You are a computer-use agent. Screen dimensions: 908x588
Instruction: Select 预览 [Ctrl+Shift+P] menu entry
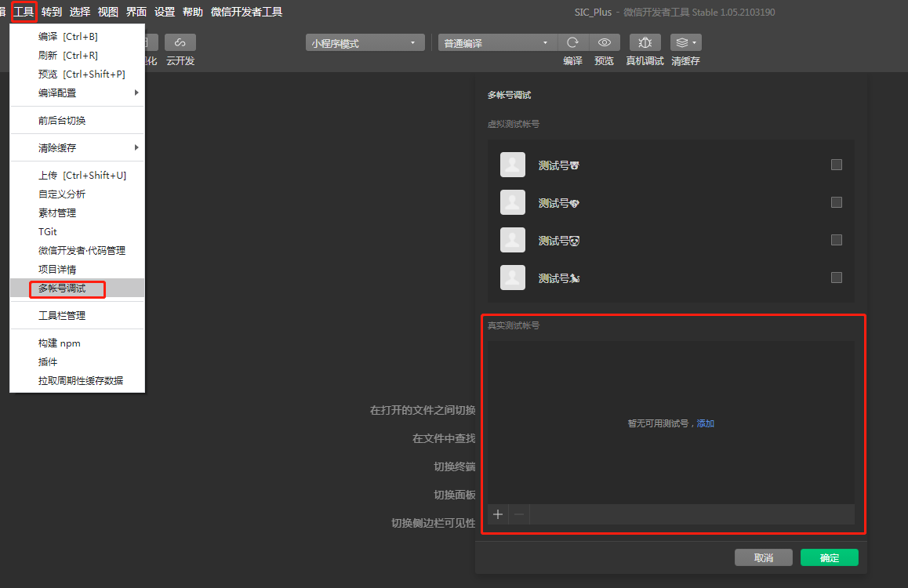[x=78, y=74]
